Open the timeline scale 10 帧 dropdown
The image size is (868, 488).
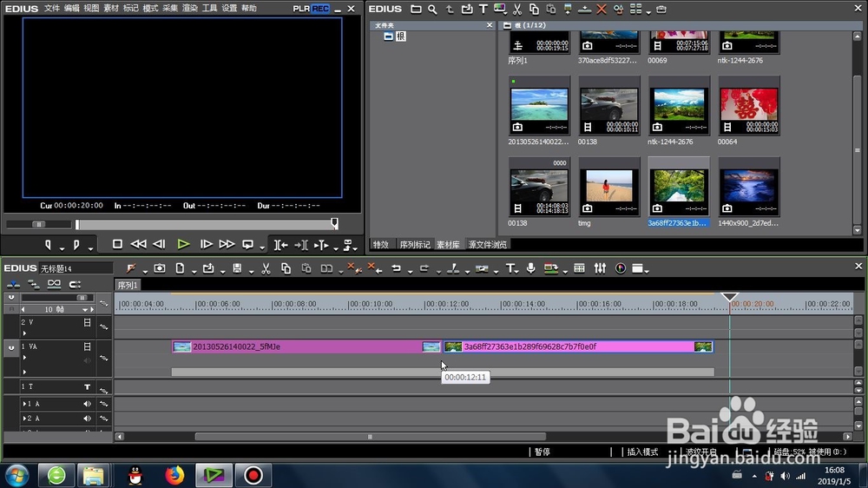(x=85, y=310)
